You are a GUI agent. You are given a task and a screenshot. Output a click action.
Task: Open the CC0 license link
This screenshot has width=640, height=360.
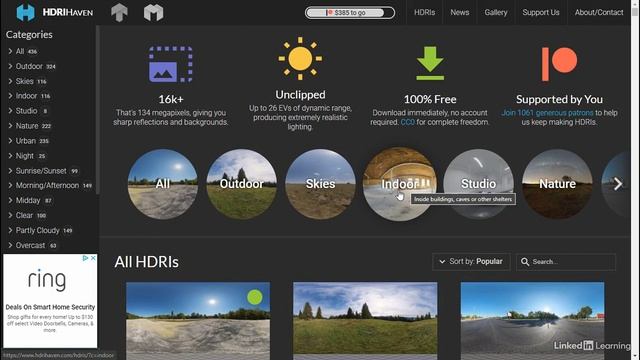pyautogui.click(x=407, y=122)
